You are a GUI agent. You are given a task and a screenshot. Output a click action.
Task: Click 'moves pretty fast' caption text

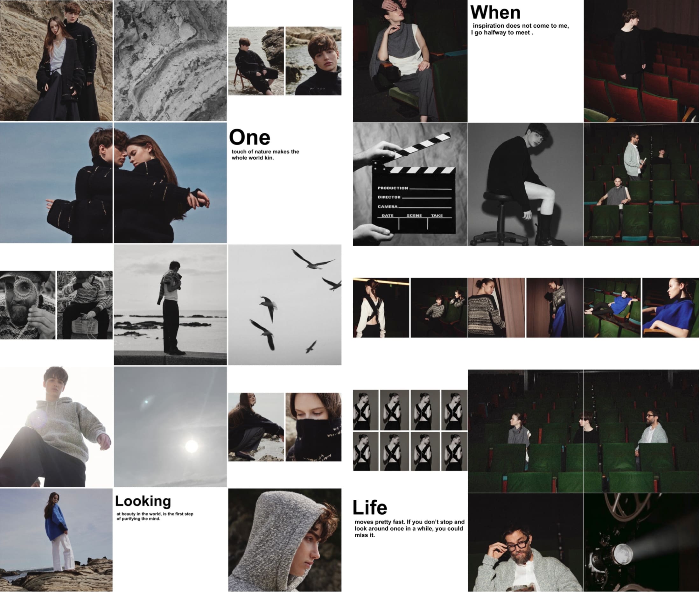(x=409, y=528)
